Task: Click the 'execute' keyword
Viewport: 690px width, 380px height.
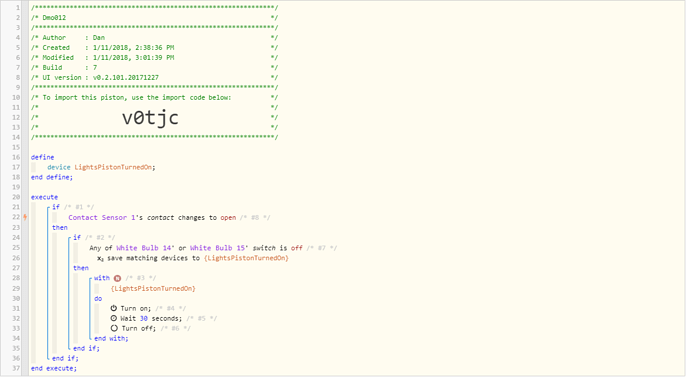Action: [x=44, y=197]
